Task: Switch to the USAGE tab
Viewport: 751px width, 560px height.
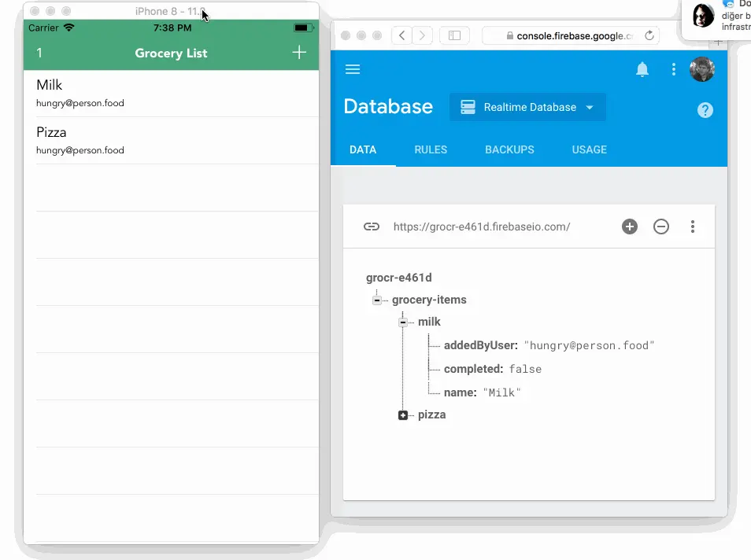Action: (x=589, y=149)
